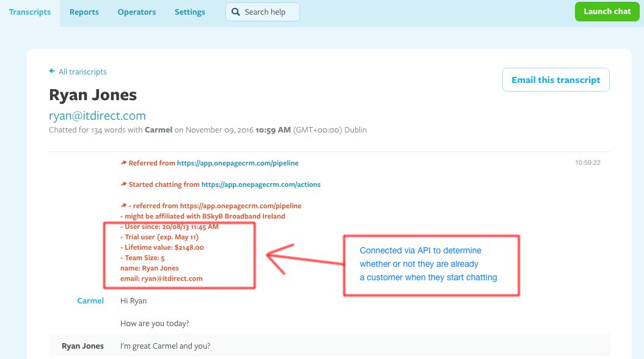The image size is (644, 359).
Task: Go to the Settings tab
Action: [189, 12]
